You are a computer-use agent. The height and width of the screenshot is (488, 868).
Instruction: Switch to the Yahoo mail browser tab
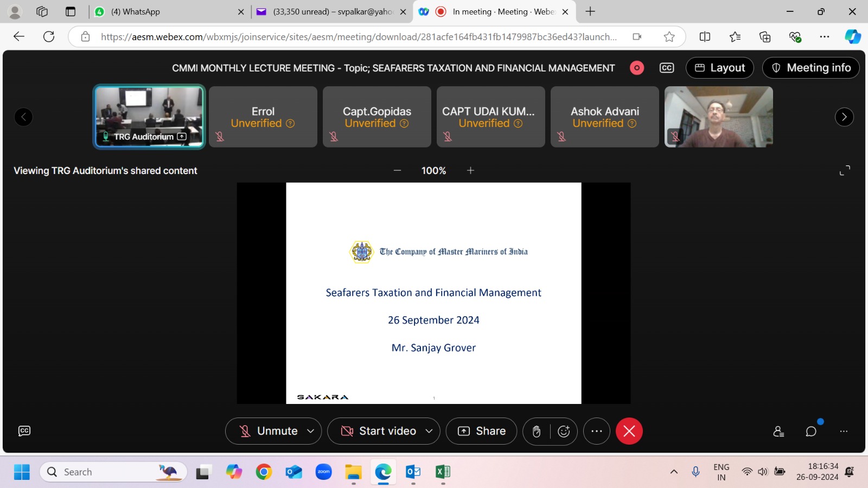tap(332, 11)
